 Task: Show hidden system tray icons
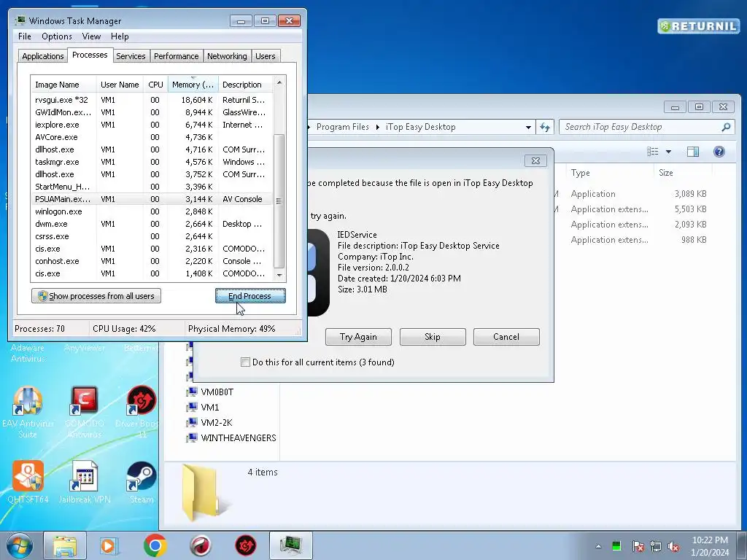pyautogui.click(x=598, y=546)
